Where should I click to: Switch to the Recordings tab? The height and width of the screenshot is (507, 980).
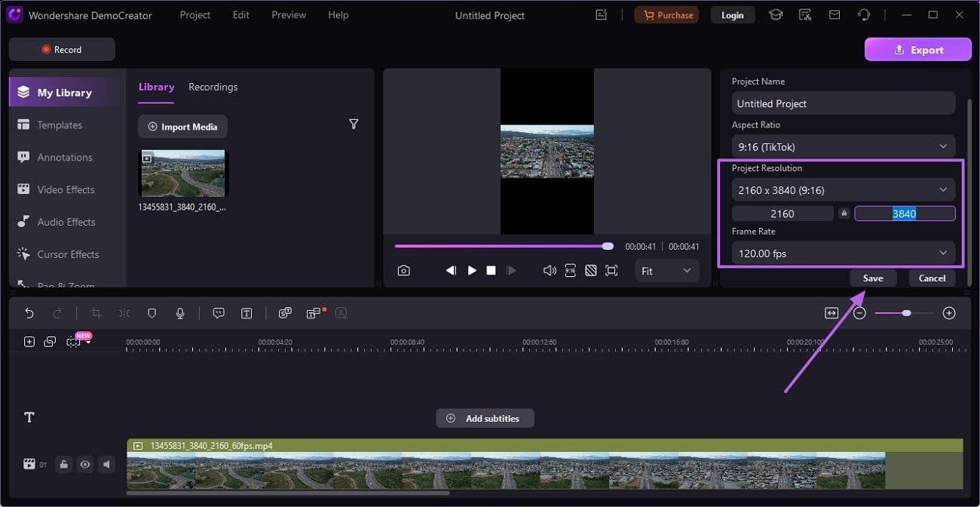pos(213,87)
